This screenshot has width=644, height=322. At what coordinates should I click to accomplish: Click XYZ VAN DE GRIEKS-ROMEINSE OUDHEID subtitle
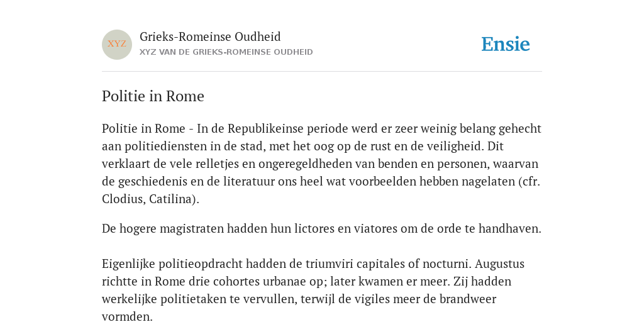(226, 52)
